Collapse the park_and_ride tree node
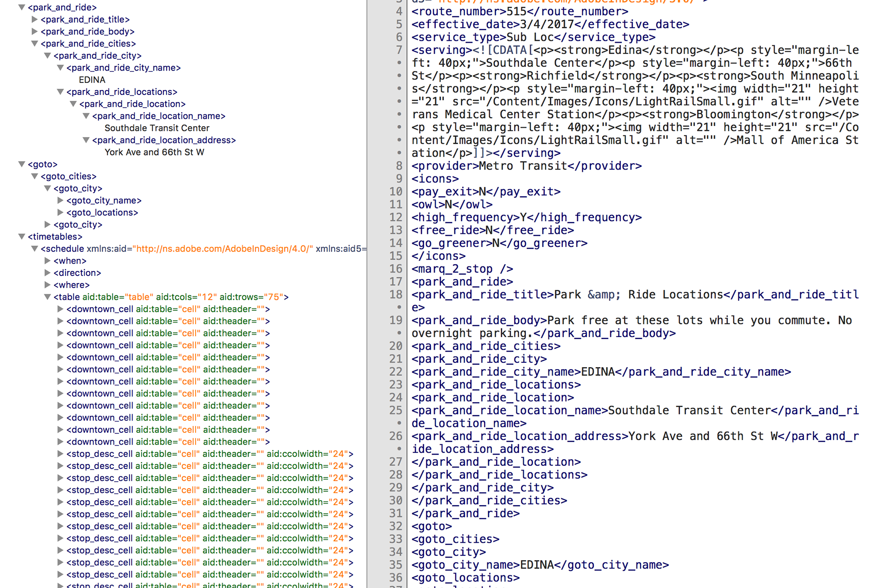Image resolution: width=869 pixels, height=588 pixels. [21, 7]
